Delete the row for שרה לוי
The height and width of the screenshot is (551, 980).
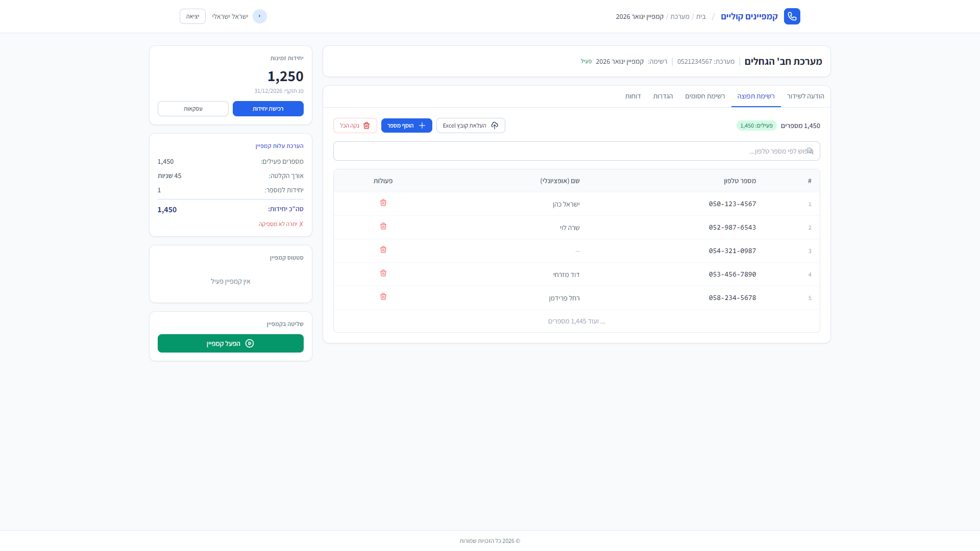(x=383, y=227)
